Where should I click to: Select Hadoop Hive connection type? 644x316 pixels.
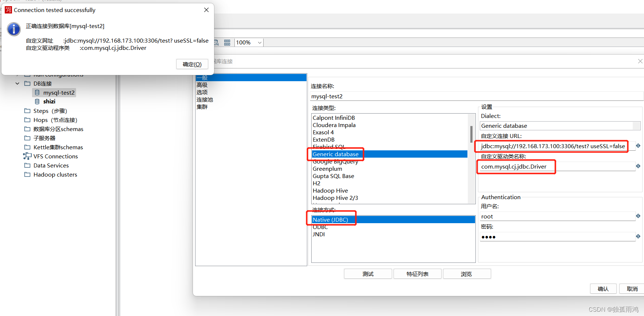(x=330, y=190)
